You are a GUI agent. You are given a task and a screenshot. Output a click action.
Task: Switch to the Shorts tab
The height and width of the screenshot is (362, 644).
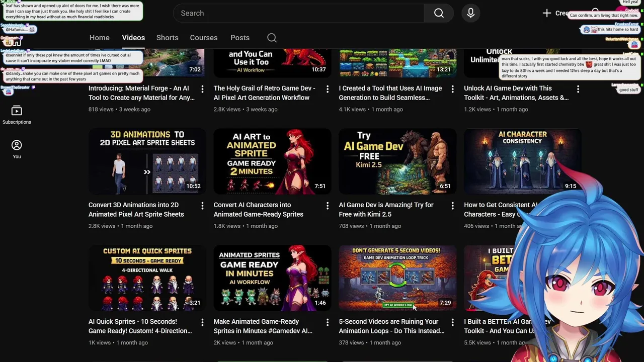[167, 38]
